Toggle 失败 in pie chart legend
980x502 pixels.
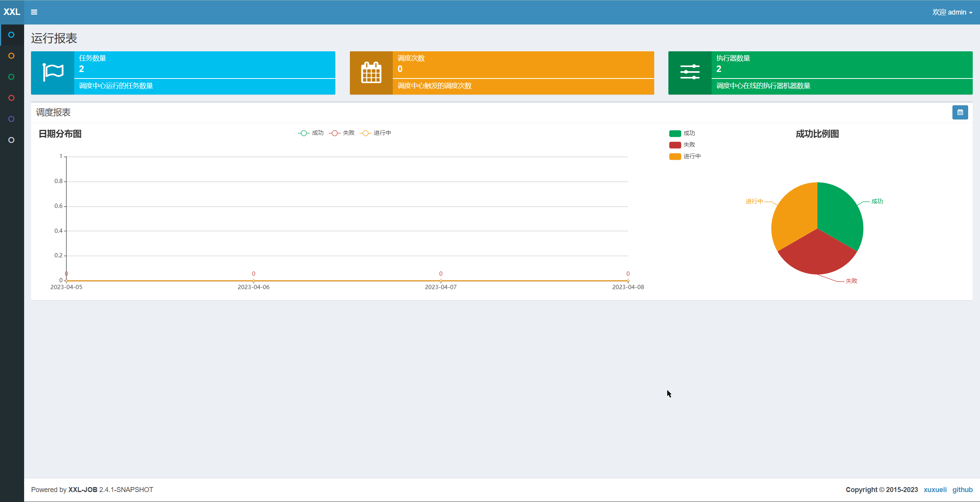[682, 145]
